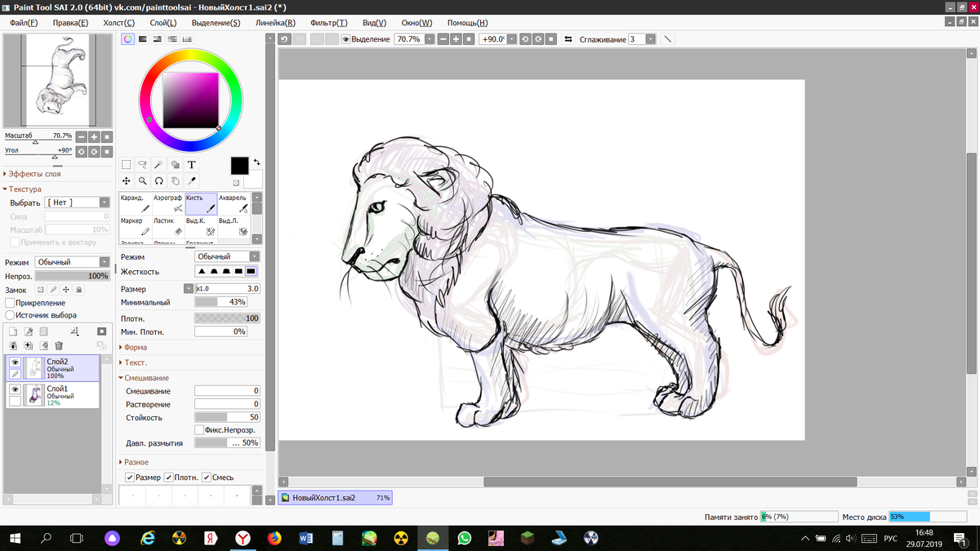
Task: Select the magic wand tool
Action: [x=159, y=165]
